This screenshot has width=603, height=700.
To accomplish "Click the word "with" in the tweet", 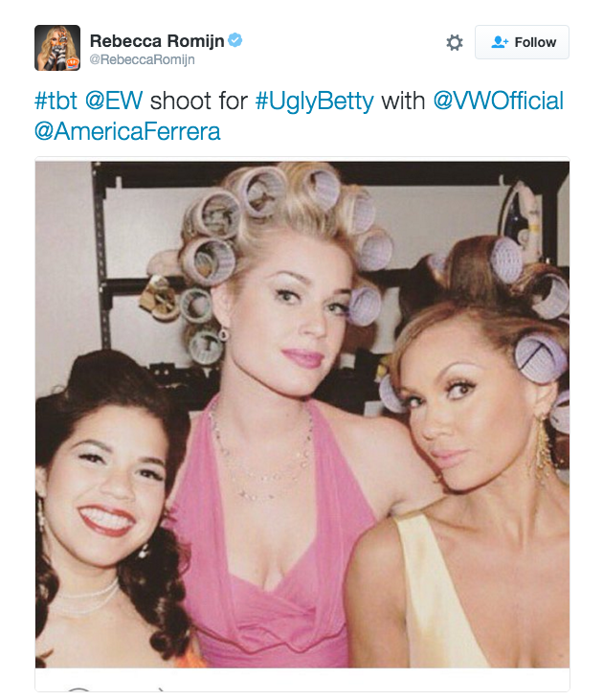I will pos(403,101).
